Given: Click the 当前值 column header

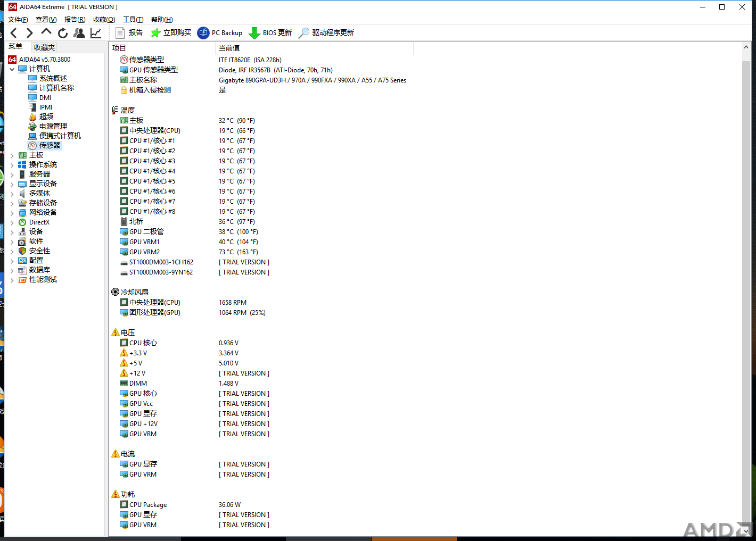Looking at the screenshot, I should pyautogui.click(x=314, y=48).
